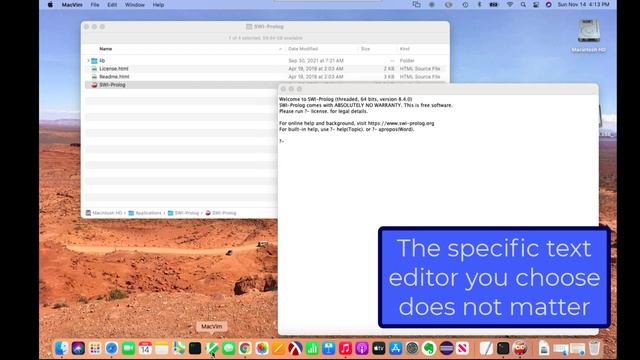Open News app in dock
This screenshot has height=360, width=640.
pyautogui.click(x=462, y=348)
